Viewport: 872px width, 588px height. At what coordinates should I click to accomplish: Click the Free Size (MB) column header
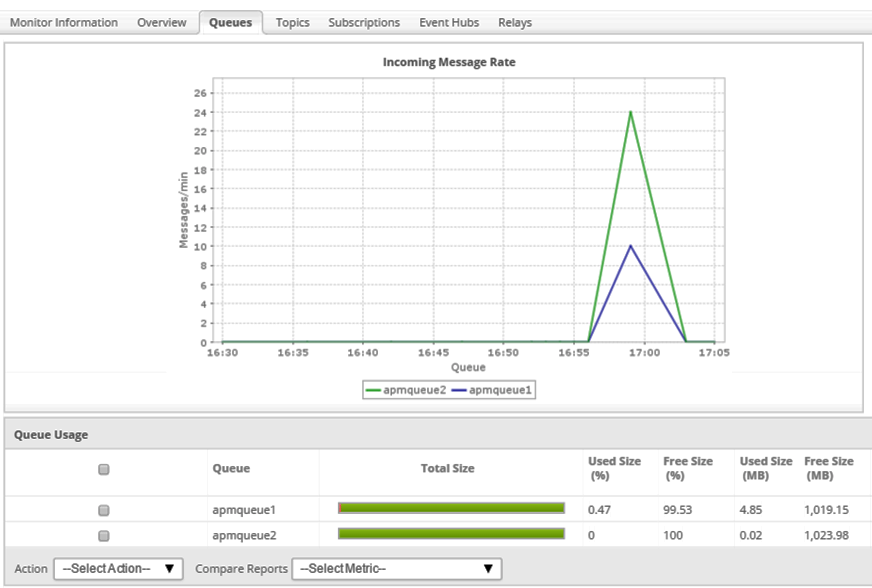click(x=829, y=468)
